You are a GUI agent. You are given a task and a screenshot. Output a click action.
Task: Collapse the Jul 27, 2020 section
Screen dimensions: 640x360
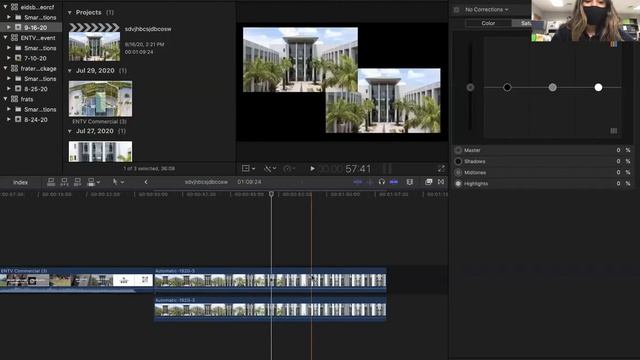pyautogui.click(x=70, y=131)
